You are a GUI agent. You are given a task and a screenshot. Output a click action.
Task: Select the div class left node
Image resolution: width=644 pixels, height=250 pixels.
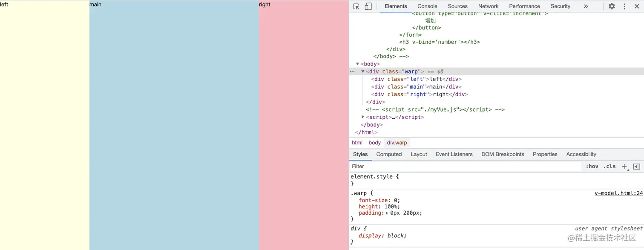416,79
